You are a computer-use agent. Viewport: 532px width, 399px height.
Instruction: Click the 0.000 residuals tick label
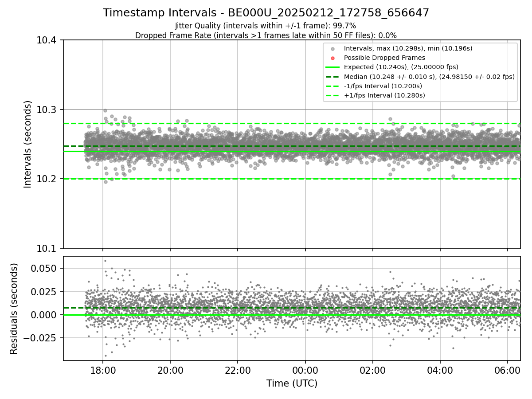pos(44,315)
